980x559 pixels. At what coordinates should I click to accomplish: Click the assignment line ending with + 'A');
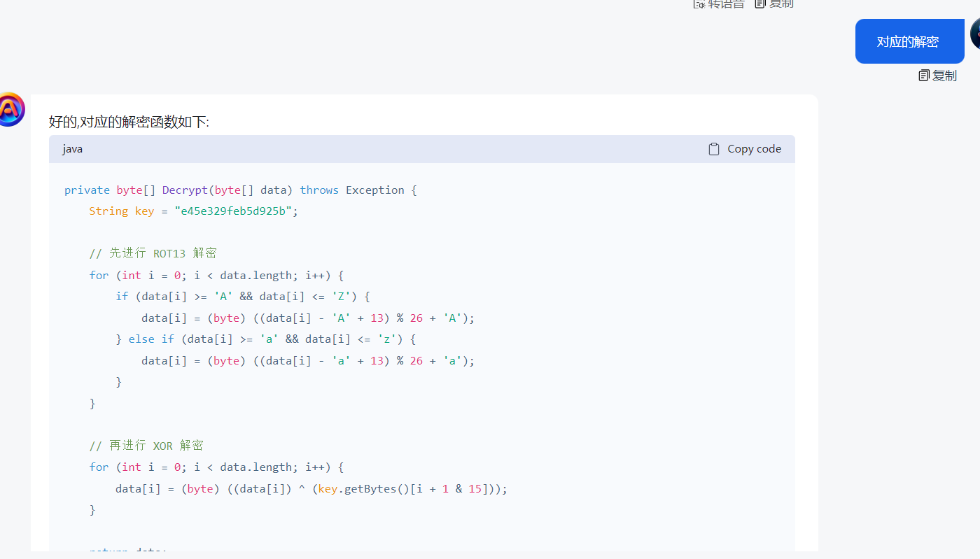pos(308,318)
